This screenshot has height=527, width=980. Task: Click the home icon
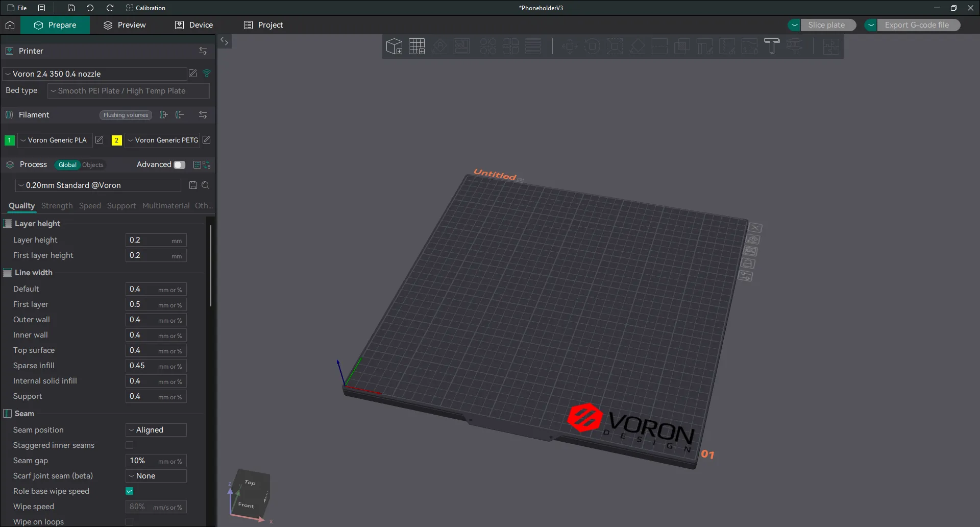pyautogui.click(x=10, y=25)
